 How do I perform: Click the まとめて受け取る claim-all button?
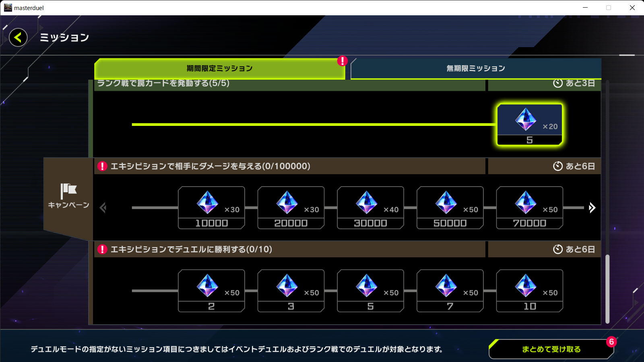(x=551, y=349)
